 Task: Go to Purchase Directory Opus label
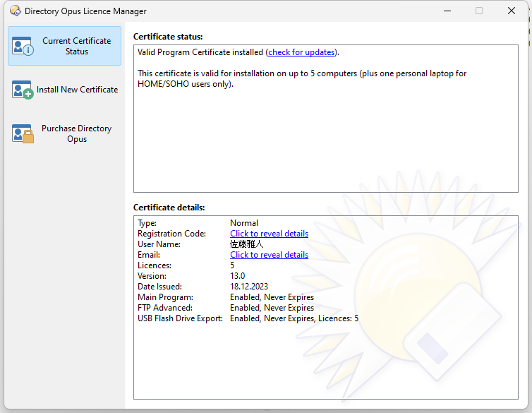(77, 133)
